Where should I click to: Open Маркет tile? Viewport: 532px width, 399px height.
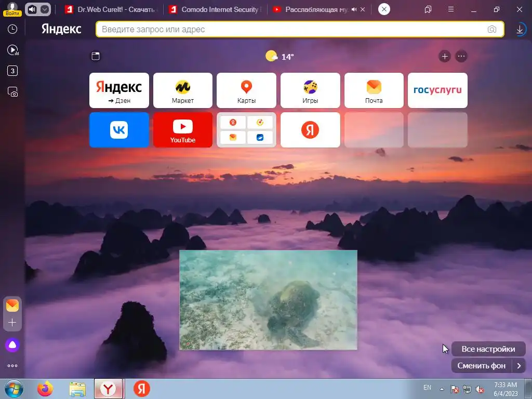[x=183, y=90]
